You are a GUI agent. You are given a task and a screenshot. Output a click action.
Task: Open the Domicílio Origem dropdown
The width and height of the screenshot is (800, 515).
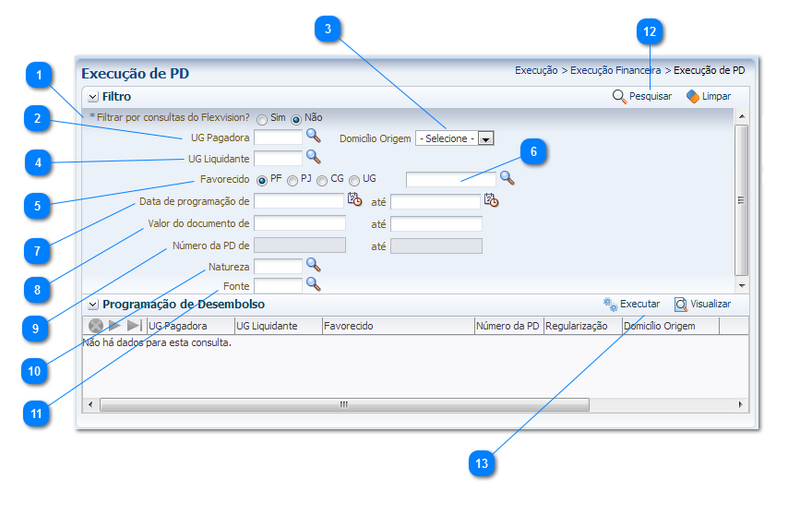coord(485,139)
